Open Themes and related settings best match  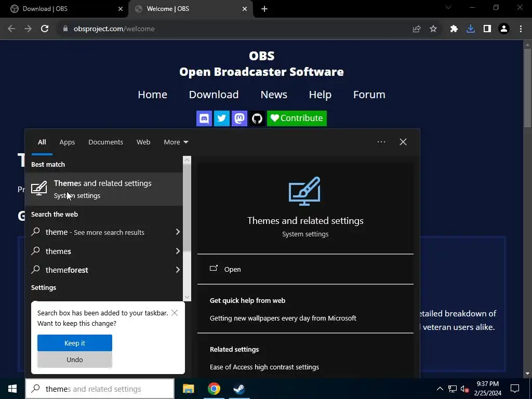coord(104,189)
